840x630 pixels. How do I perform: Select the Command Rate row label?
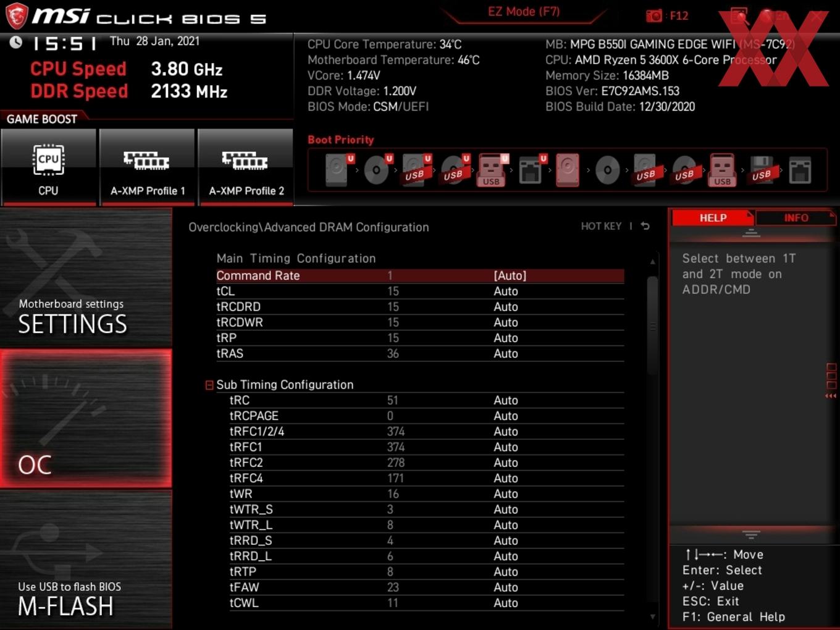point(258,275)
